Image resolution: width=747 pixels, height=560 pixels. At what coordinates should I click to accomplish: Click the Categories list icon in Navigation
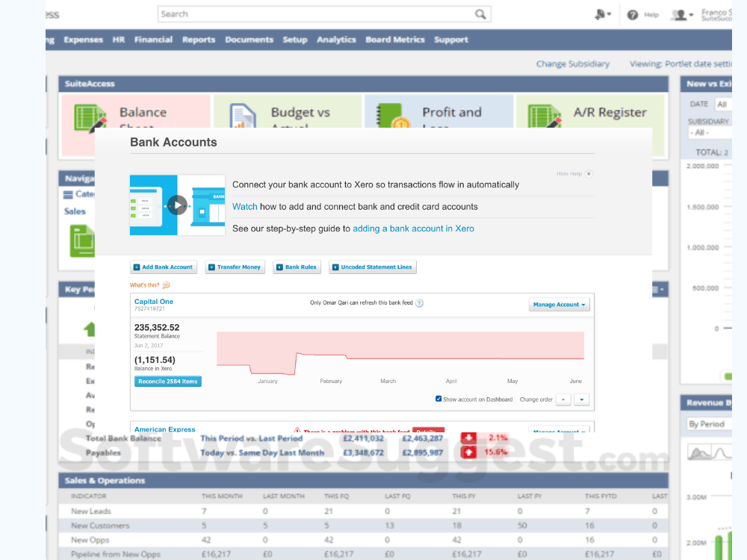[x=68, y=194]
